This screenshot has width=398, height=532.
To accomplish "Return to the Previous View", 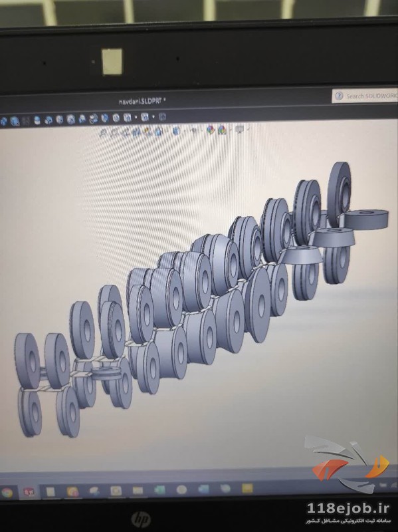I will [x=126, y=132].
